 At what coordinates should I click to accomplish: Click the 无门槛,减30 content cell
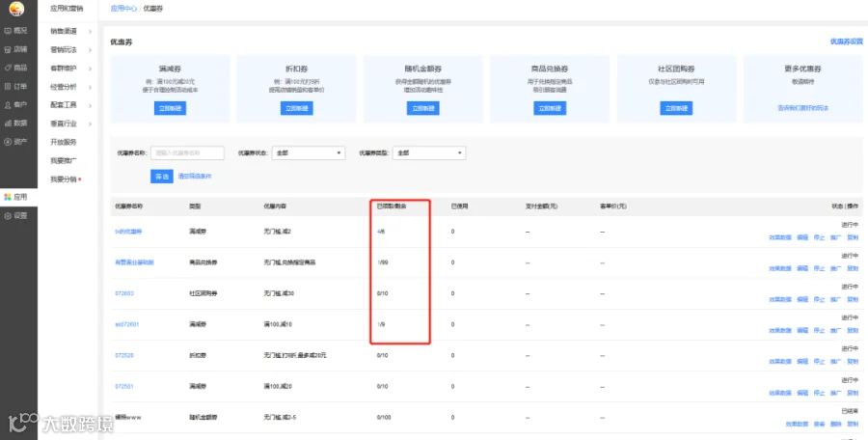point(279,293)
